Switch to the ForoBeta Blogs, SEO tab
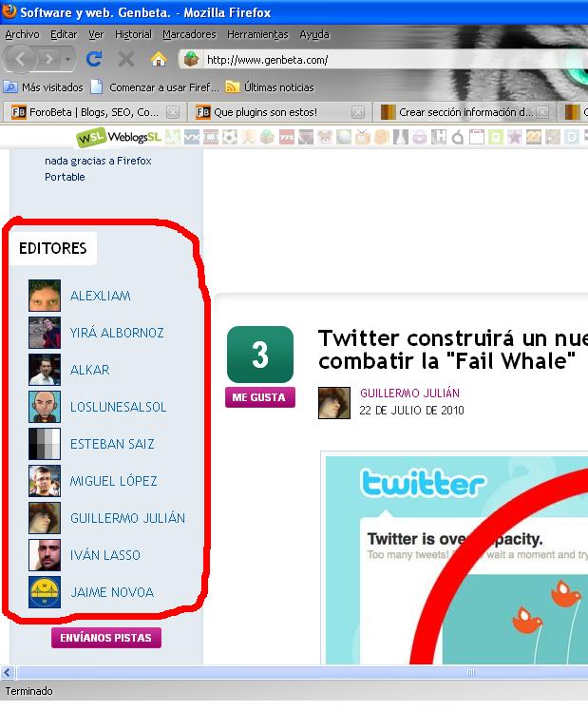 (x=93, y=112)
